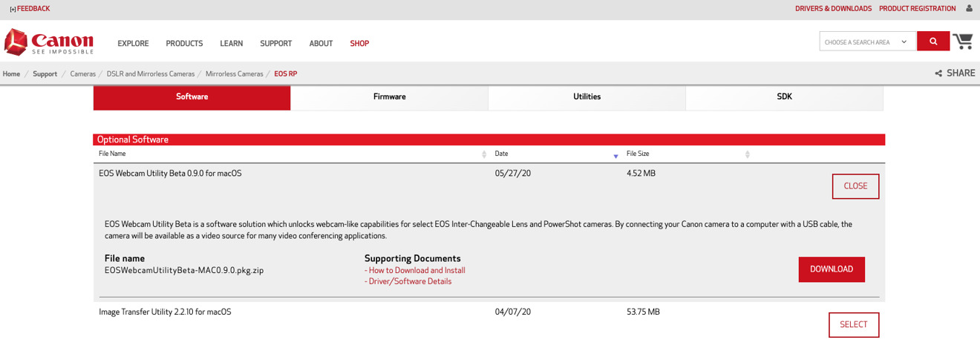Open Product Registration link
Image resolution: width=980 pixels, height=351 pixels.
point(918,9)
